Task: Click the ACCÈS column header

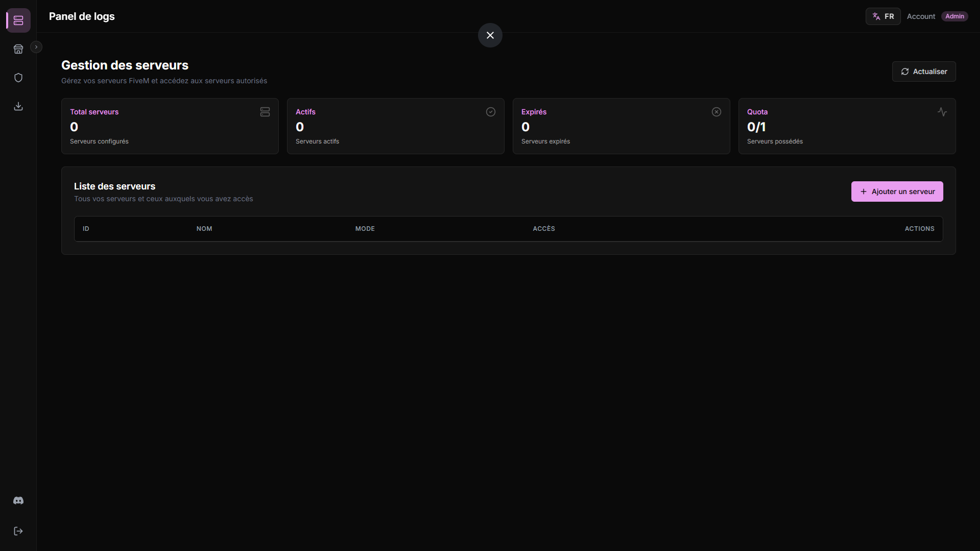Action: tap(544, 229)
